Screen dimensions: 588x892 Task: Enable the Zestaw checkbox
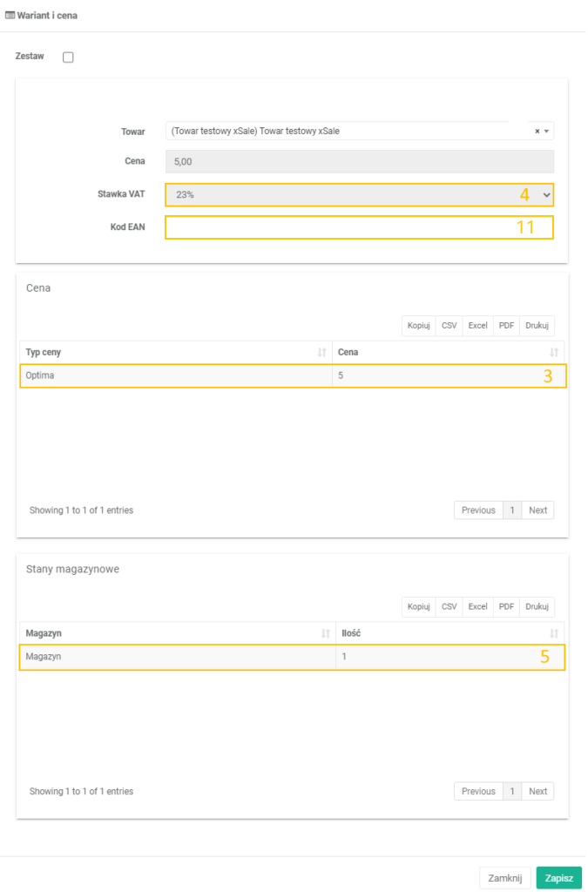point(69,57)
